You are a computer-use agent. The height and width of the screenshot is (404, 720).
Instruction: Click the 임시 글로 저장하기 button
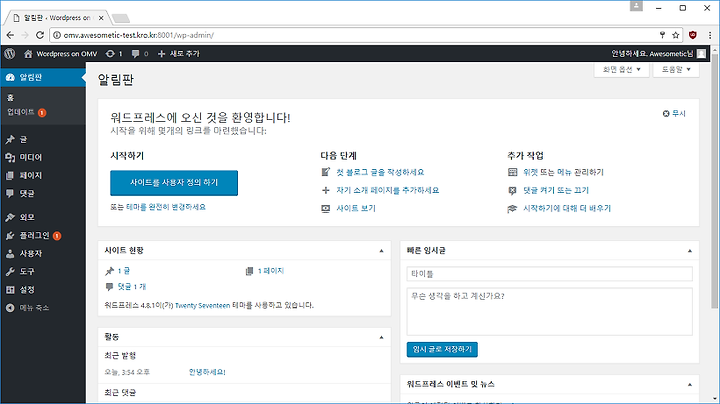click(442, 349)
